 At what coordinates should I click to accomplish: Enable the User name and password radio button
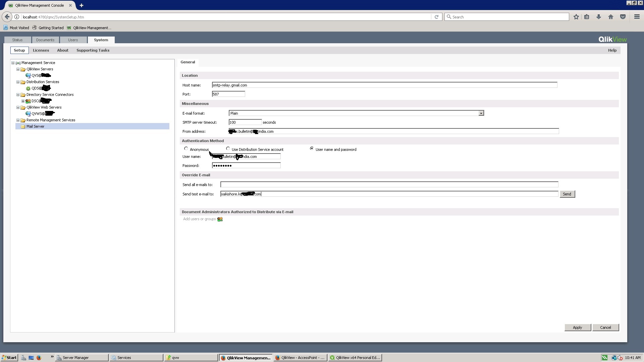click(x=311, y=148)
